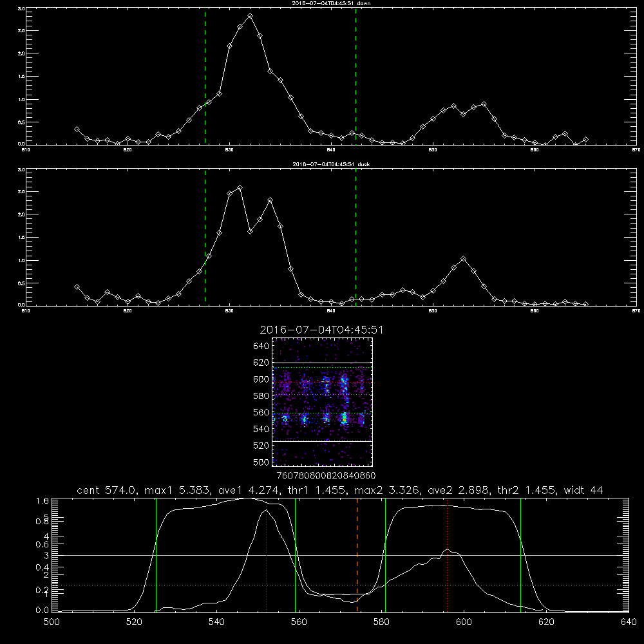Screen dimensions: 644x644
Task: Open the spectral image thumbnail
Action: tap(322, 402)
